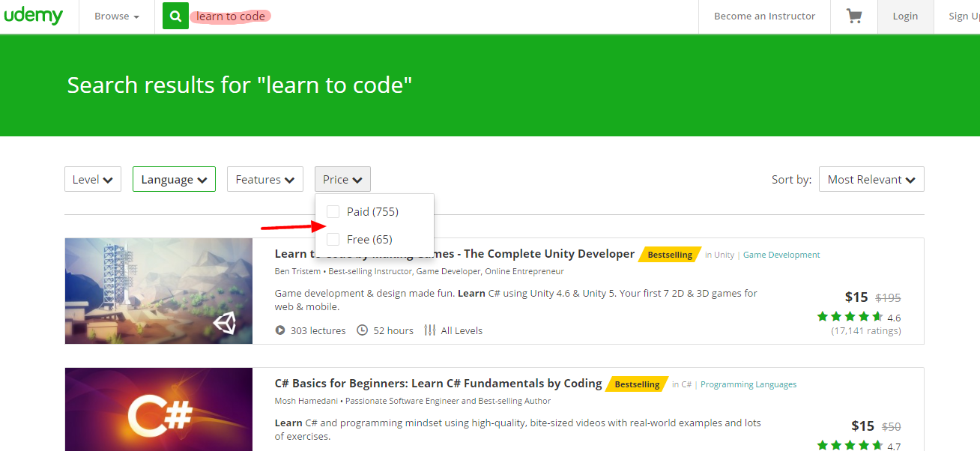Screen dimensions: 980x451
Task: Check the Paid (755) checkbox
Action: click(333, 211)
